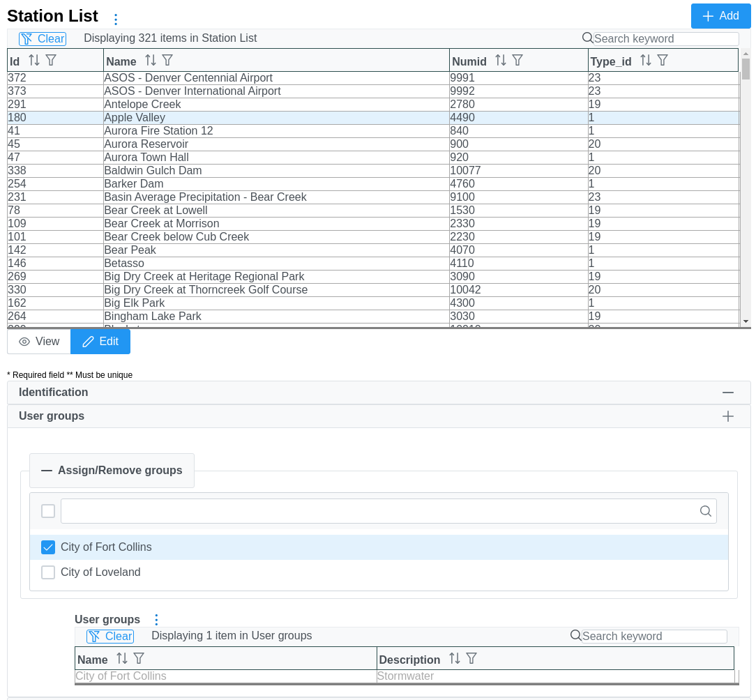Image resolution: width=756 pixels, height=700 pixels.
Task: Open User groups three-dot menu
Action: point(156,620)
